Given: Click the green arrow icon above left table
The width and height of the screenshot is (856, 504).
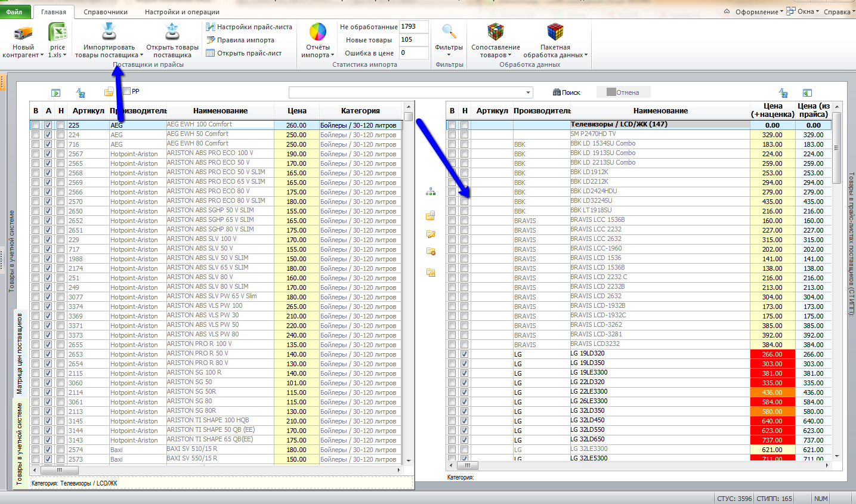Looking at the screenshot, I should 55,92.
